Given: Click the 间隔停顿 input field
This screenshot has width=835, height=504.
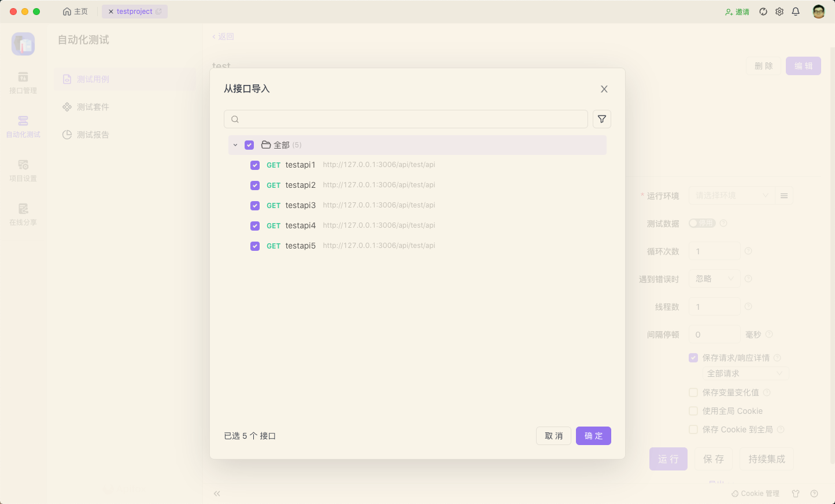Looking at the screenshot, I should pyautogui.click(x=715, y=334).
